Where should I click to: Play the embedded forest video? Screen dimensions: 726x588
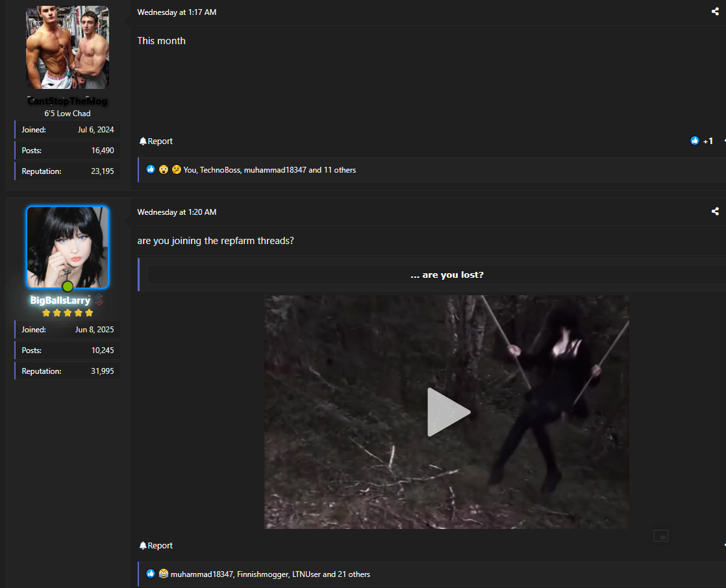[x=447, y=412]
